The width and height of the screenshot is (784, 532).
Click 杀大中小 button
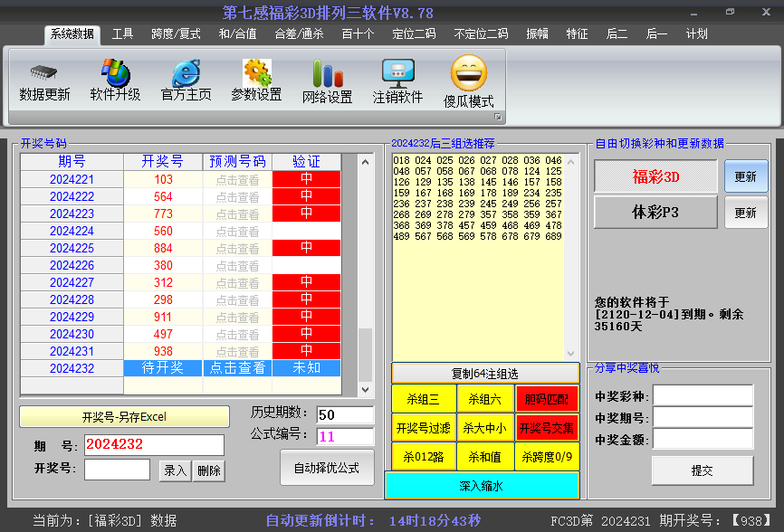[x=485, y=428]
